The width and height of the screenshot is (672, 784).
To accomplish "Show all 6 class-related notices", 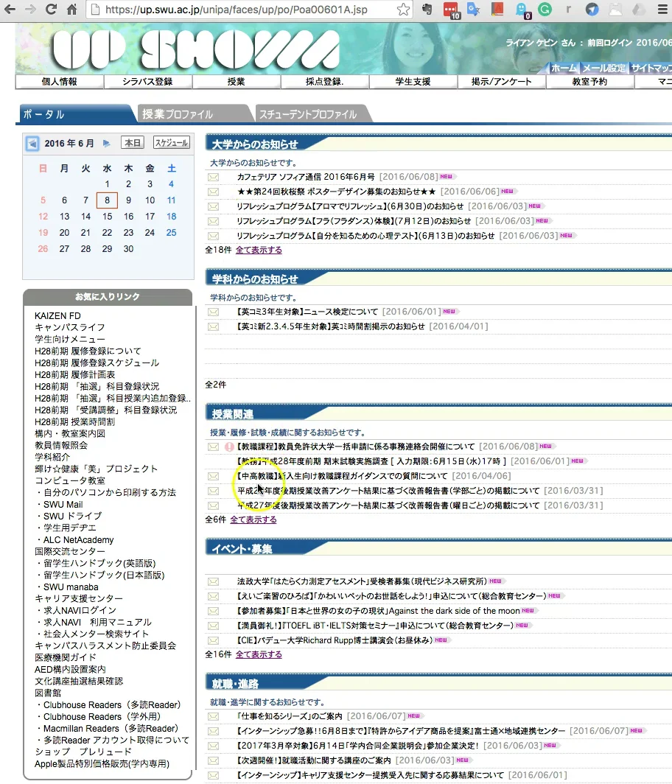I will 253,520.
